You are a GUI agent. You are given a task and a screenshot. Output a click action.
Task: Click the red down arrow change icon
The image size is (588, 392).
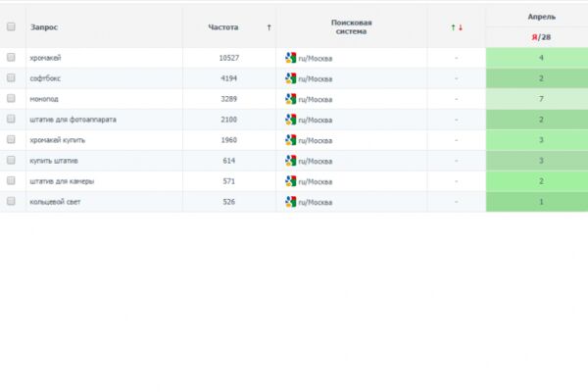(x=461, y=27)
